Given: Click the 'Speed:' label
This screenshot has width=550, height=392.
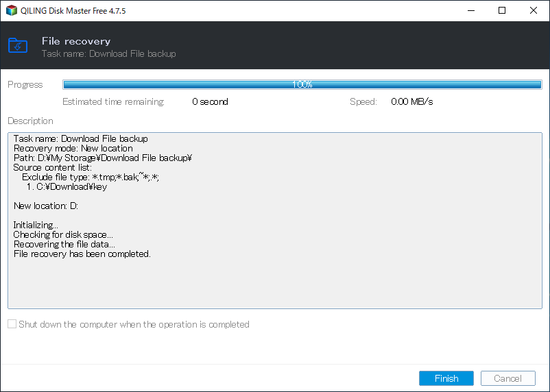Looking at the screenshot, I should 363,101.
